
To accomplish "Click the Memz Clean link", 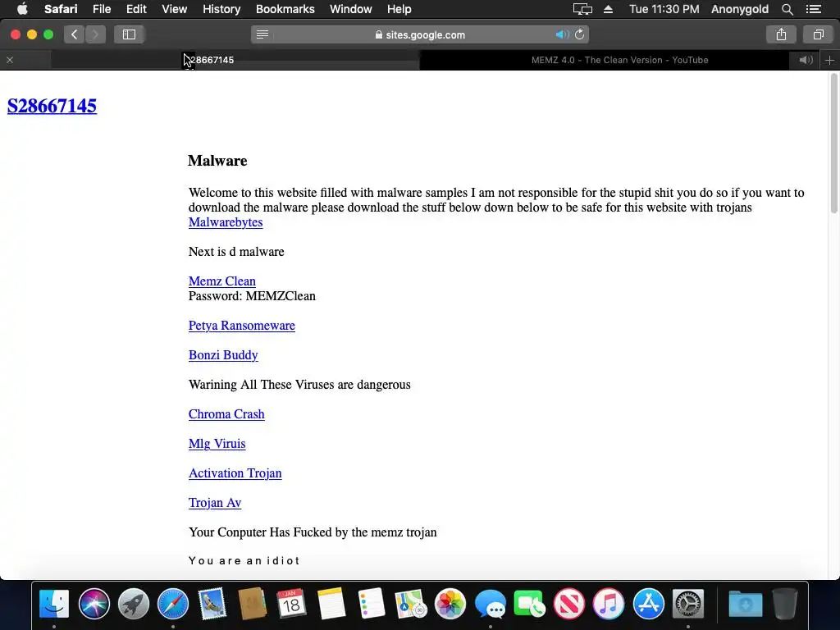I will [x=221, y=281].
